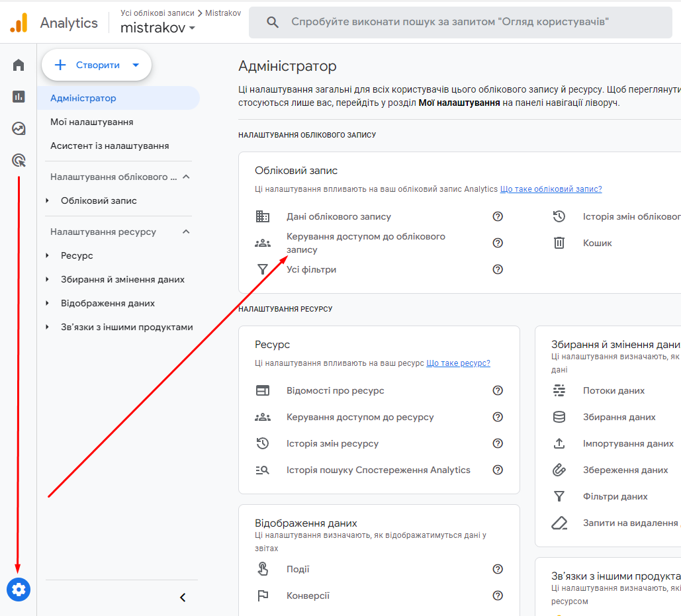
Task: Click the Кошик trash icon
Action: pyautogui.click(x=559, y=243)
